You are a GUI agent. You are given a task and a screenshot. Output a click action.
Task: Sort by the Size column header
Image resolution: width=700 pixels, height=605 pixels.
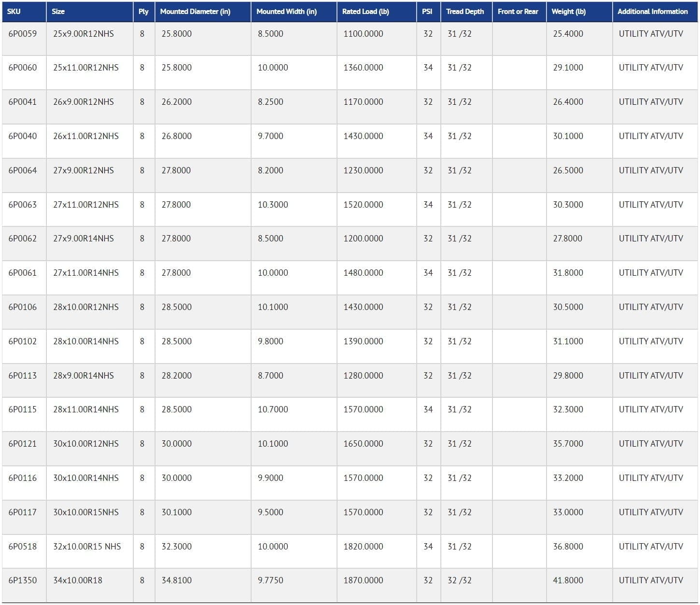pos(58,12)
